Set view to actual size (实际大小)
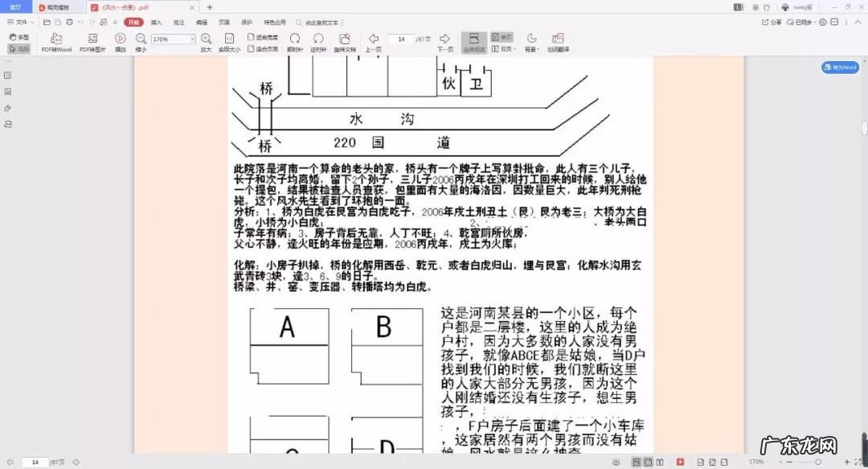Image resolution: width=868 pixels, height=469 pixels. point(229,42)
